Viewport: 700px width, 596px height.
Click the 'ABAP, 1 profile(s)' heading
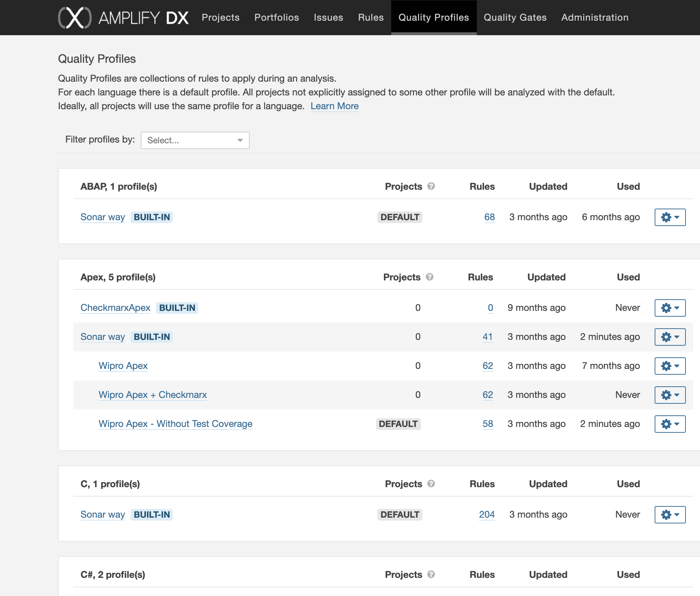(x=119, y=186)
